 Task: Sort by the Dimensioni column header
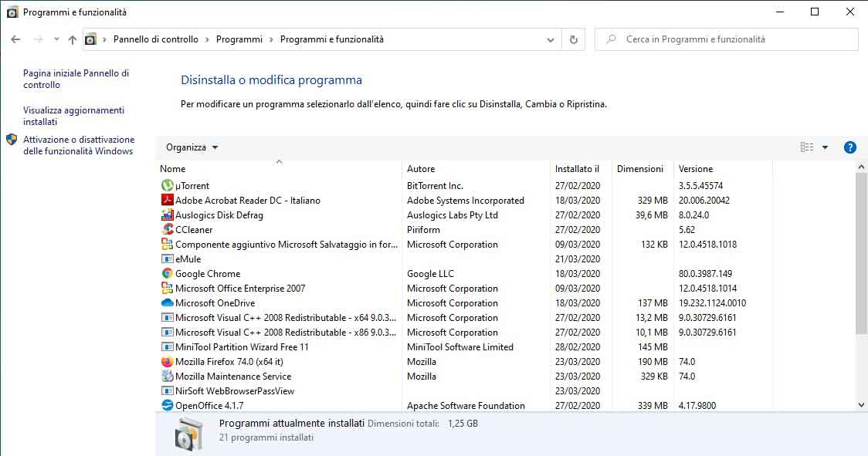[643, 169]
